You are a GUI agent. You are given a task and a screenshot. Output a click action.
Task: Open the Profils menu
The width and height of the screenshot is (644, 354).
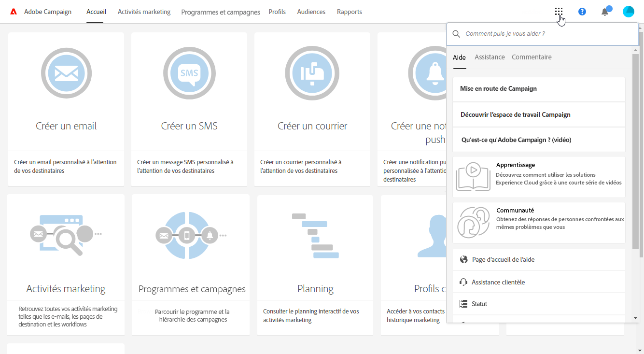tap(277, 12)
